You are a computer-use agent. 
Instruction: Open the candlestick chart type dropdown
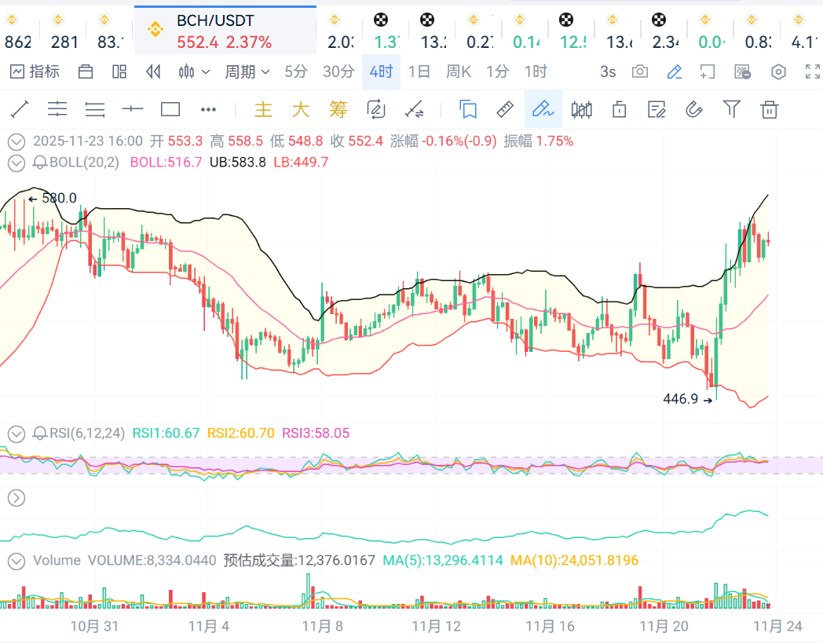194,72
